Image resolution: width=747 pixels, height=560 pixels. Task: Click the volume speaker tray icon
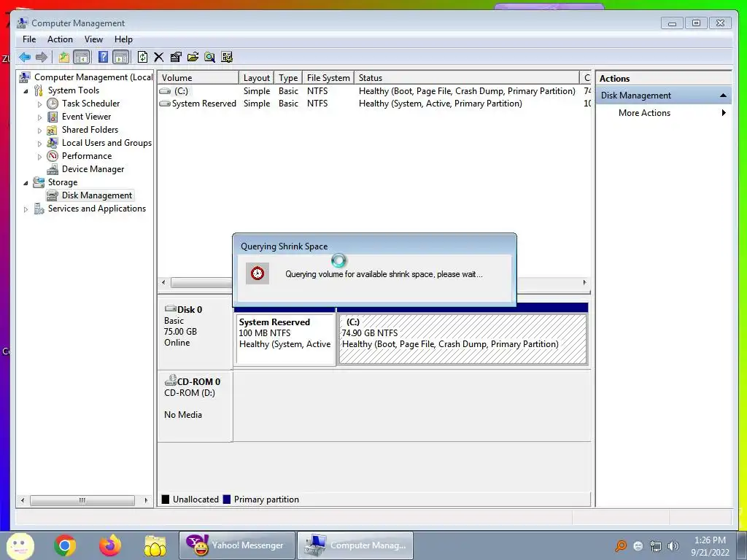tap(673, 546)
